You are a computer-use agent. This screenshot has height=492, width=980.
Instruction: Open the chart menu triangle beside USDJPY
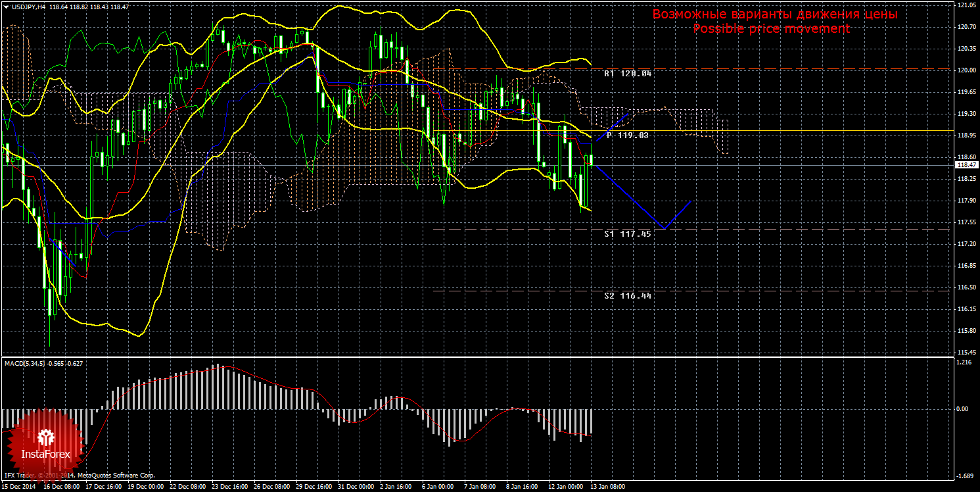click(6, 7)
